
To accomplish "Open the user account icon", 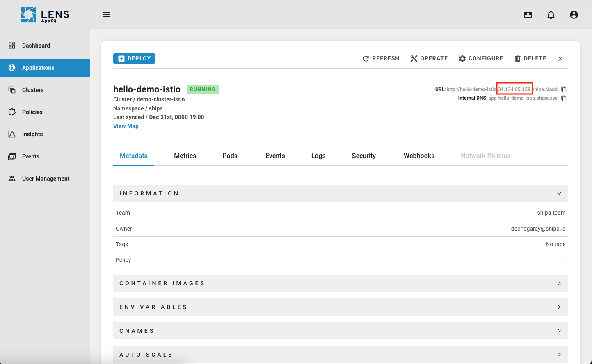I will click(x=574, y=15).
